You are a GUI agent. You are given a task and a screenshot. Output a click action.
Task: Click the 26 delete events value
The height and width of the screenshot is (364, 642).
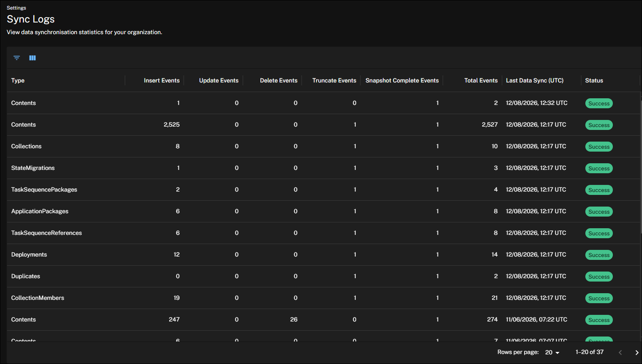coord(294,319)
